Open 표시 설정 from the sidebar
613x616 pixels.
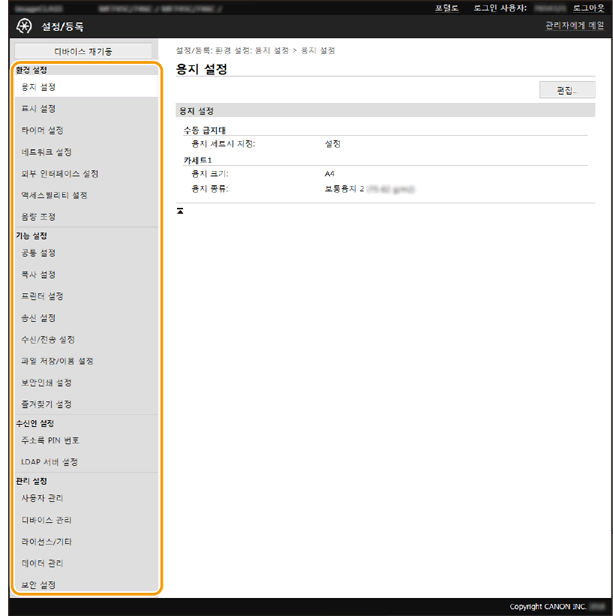(38, 108)
